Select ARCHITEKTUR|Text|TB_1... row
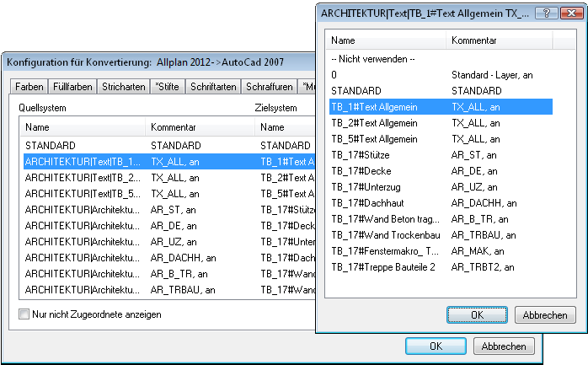This screenshot has height=365, width=588. (x=169, y=162)
